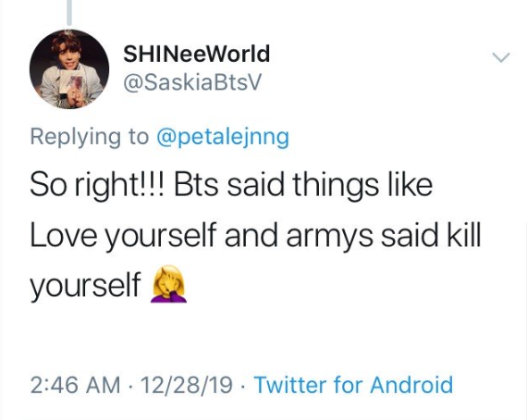Click the "said things like" phrase
527x420 pixels.
(x=330, y=186)
